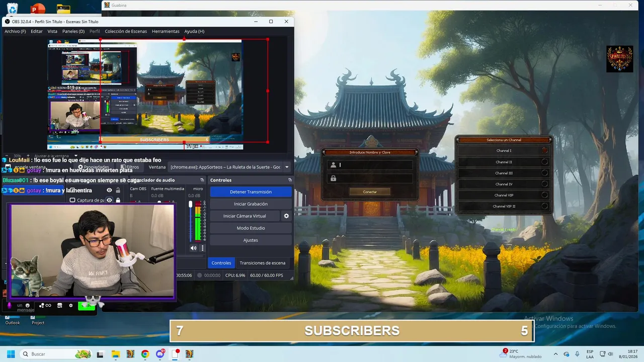Click Iniciar Cámara Virtual button
The height and width of the screenshot is (362, 644).
(x=245, y=216)
